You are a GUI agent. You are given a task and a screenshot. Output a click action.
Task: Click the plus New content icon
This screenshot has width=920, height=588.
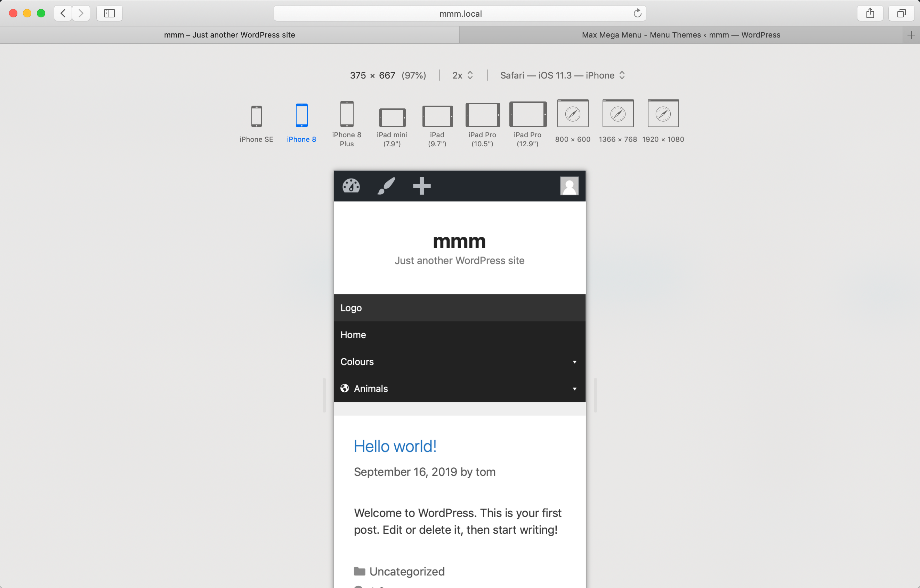click(422, 186)
